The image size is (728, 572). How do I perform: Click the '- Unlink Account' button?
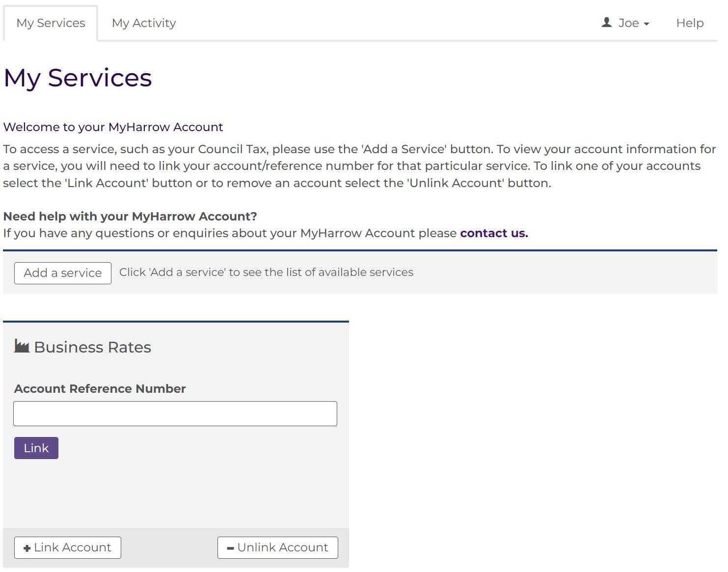point(278,547)
